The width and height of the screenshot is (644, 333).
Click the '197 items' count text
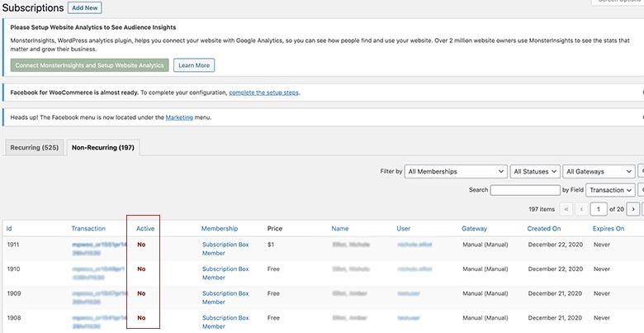click(x=542, y=209)
